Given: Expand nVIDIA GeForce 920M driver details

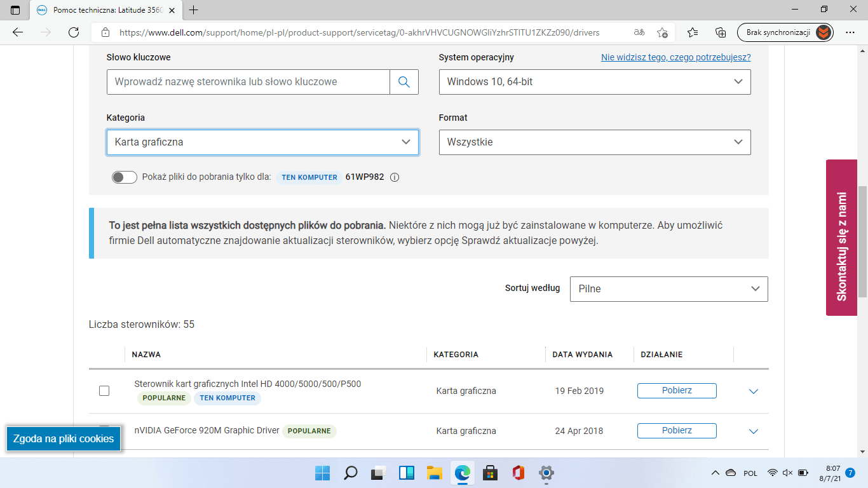Looking at the screenshot, I should (x=754, y=431).
